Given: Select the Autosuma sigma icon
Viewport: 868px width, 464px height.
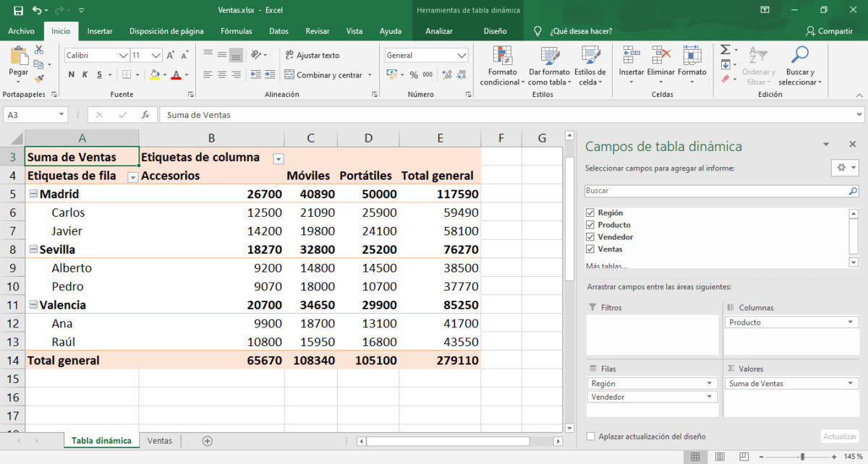Looking at the screenshot, I should click(x=726, y=49).
